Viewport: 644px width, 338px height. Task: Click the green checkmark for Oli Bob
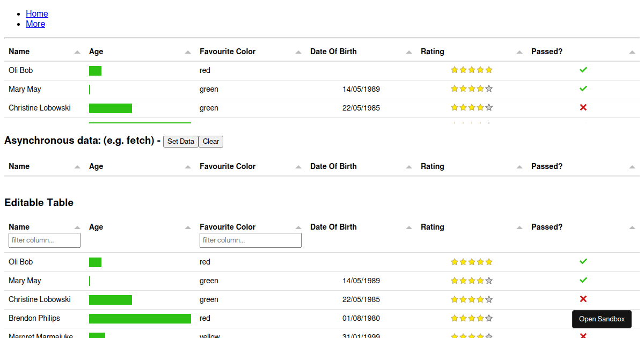coord(583,70)
